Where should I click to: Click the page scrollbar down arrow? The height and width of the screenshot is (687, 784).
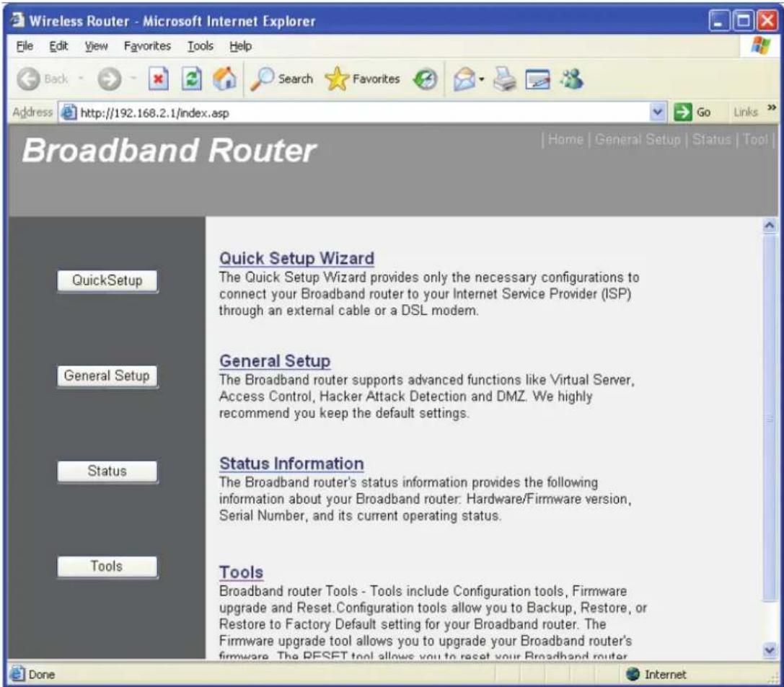tap(770, 650)
